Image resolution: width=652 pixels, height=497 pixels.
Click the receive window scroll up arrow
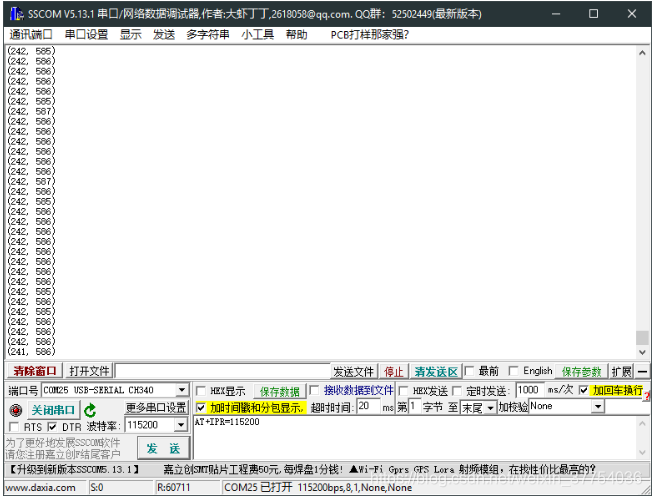pyautogui.click(x=642, y=52)
